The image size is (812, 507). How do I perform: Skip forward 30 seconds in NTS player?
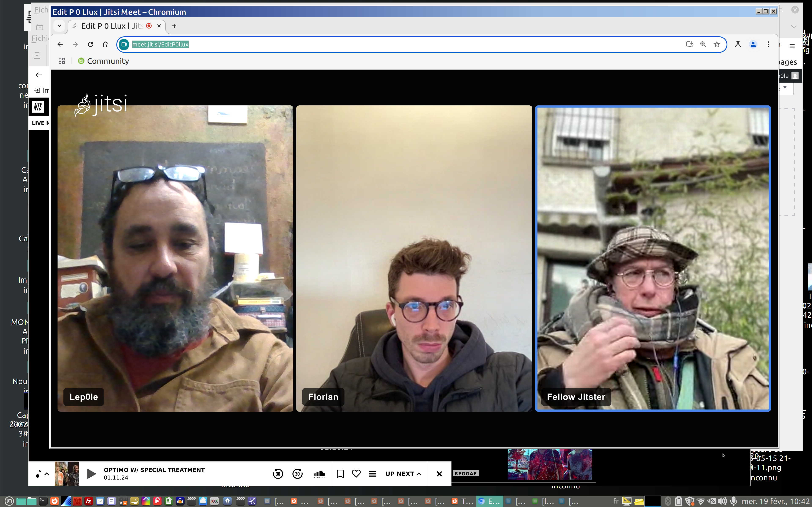tap(297, 473)
